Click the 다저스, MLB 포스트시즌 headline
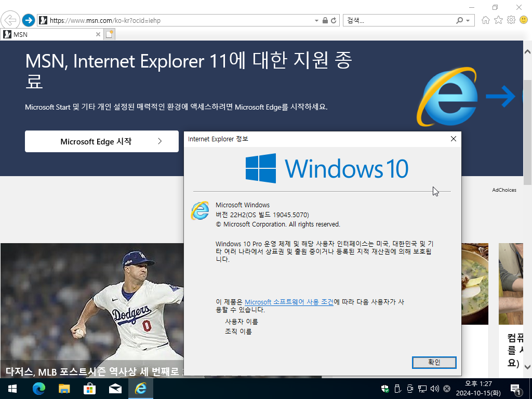The width and height of the screenshot is (532, 399). coord(95,371)
